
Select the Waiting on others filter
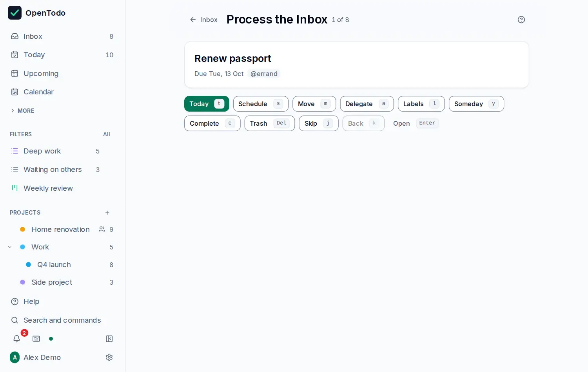click(56, 170)
